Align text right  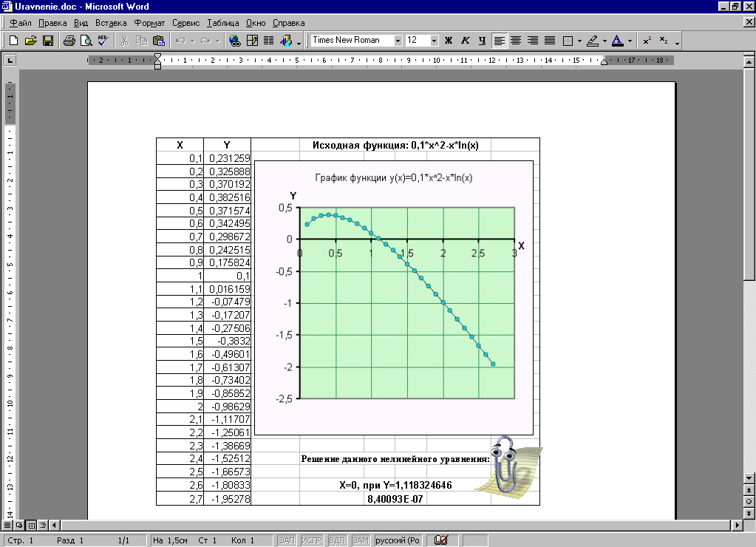tap(533, 41)
